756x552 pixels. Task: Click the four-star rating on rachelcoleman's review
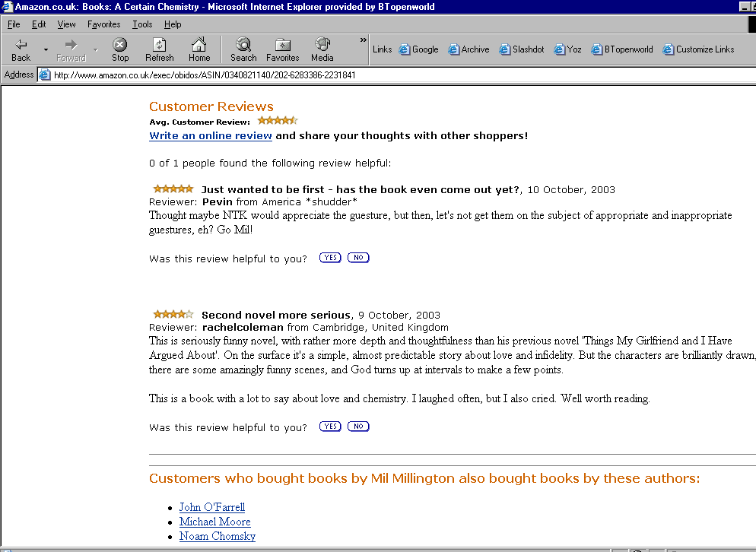(173, 314)
